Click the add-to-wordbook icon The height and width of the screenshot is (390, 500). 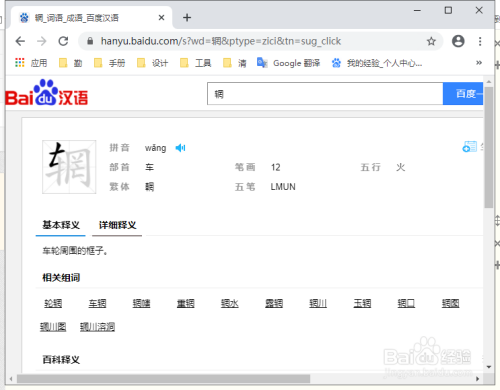click(470, 147)
